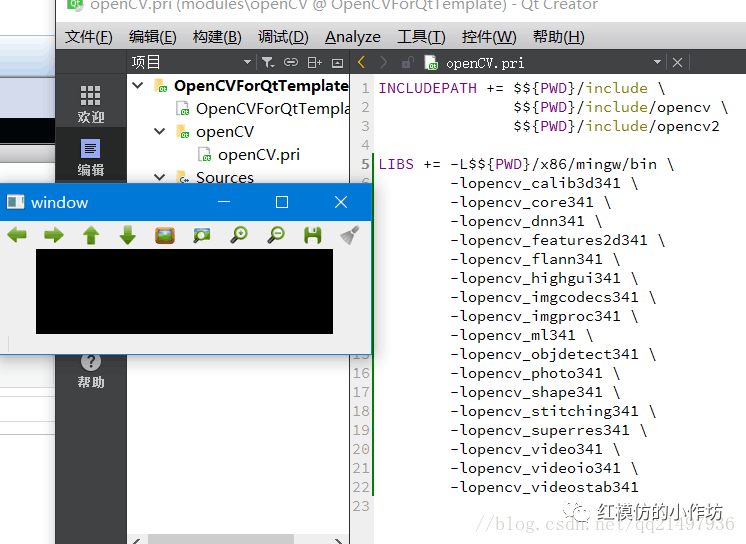
Task: Click the -lopencv_objdetect341 line
Action: 544,355
